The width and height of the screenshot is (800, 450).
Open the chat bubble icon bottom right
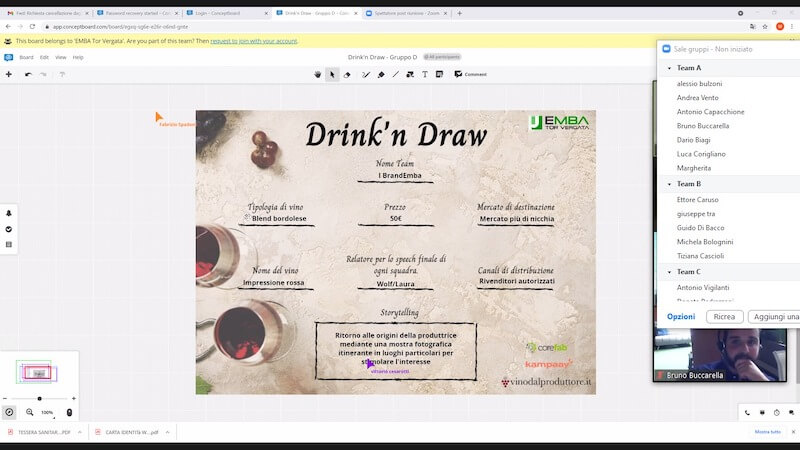coord(791,413)
